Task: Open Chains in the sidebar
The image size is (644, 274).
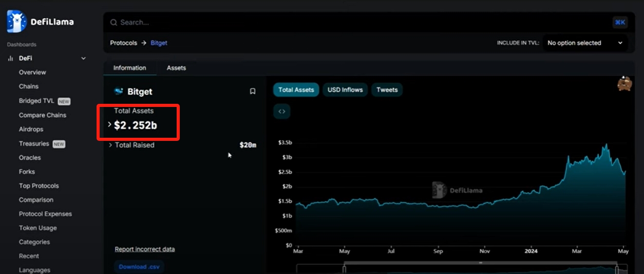Action: pyautogui.click(x=29, y=86)
